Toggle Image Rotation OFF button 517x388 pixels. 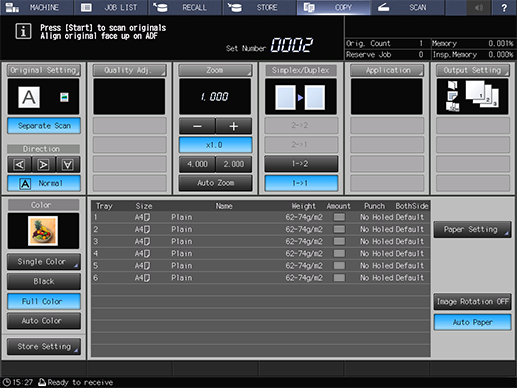tap(472, 302)
